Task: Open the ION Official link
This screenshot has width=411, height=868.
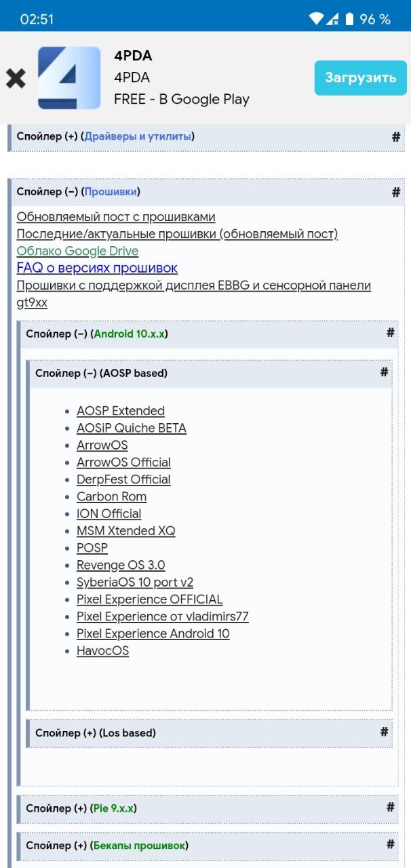Action: pos(109,514)
